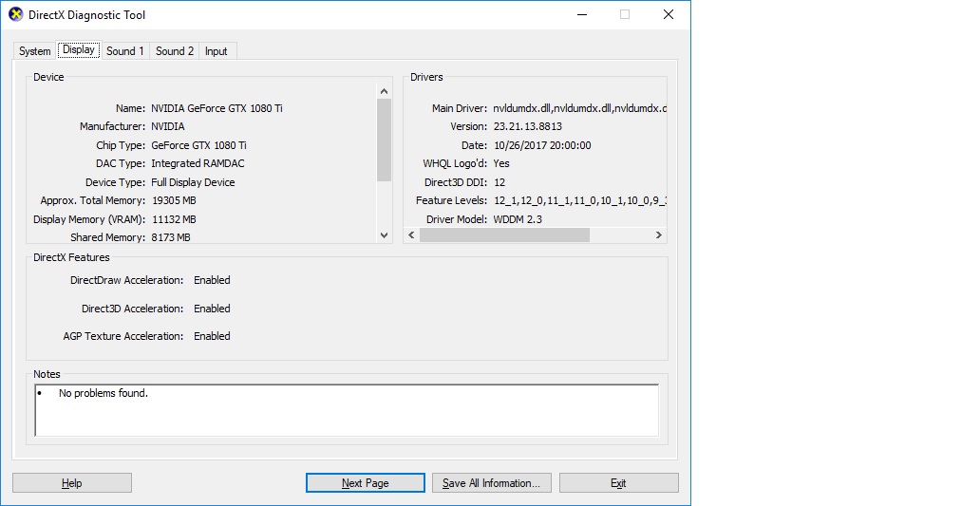Viewport: 980px width, 506px height.
Task: Click the DirectX icon in title bar
Action: [x=15, y=15]
